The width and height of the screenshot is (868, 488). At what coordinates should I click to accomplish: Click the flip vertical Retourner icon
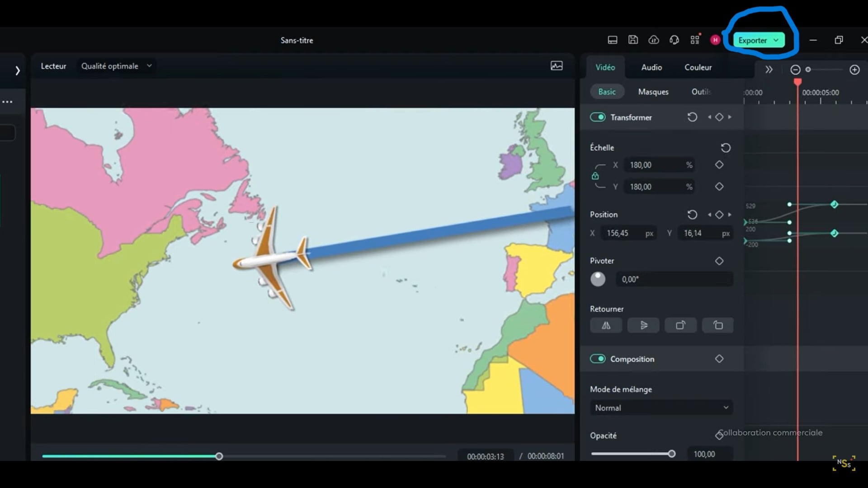[x=643, y=325]
